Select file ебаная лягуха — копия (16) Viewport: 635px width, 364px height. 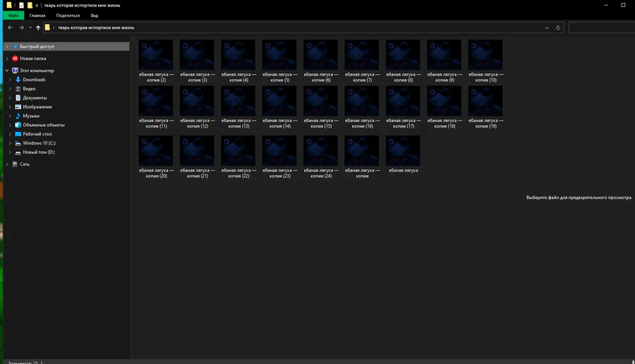[x=362, y=107]
